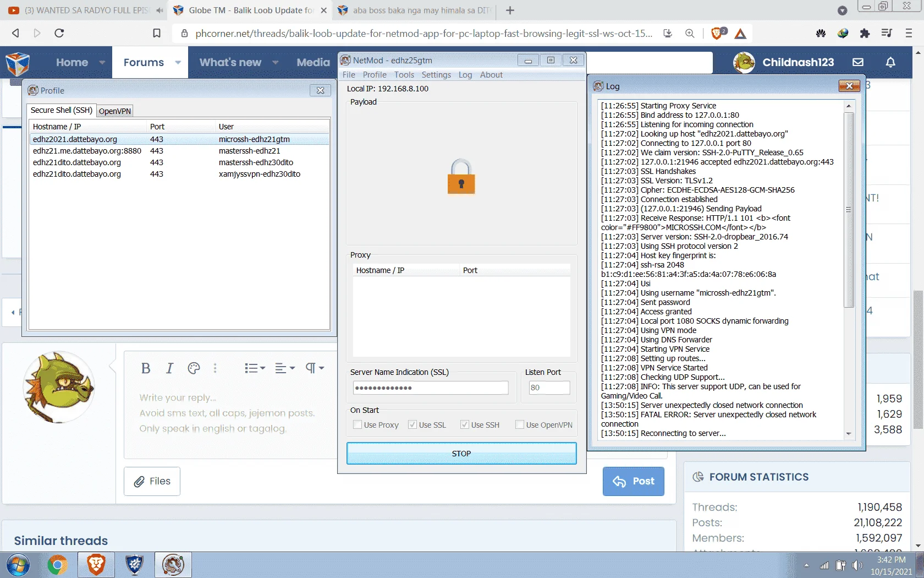Click the orange padlock in NetMod
The image size is (924, 578).
(461, 177)
